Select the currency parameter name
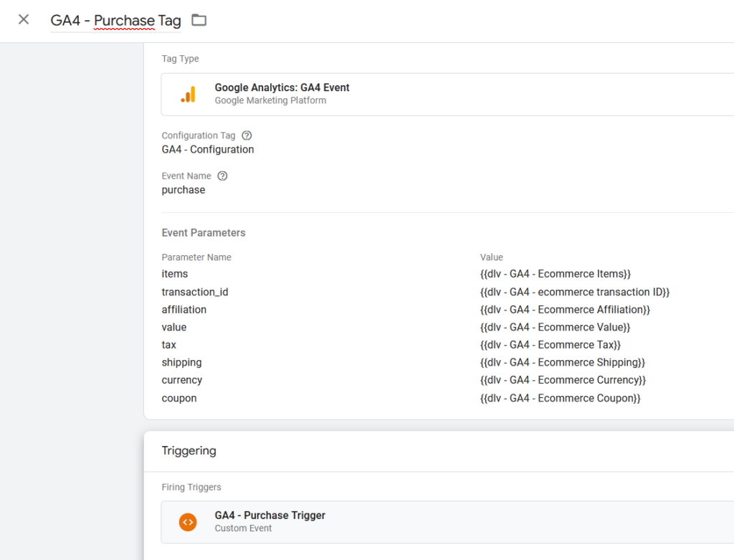 coord(182,380)
